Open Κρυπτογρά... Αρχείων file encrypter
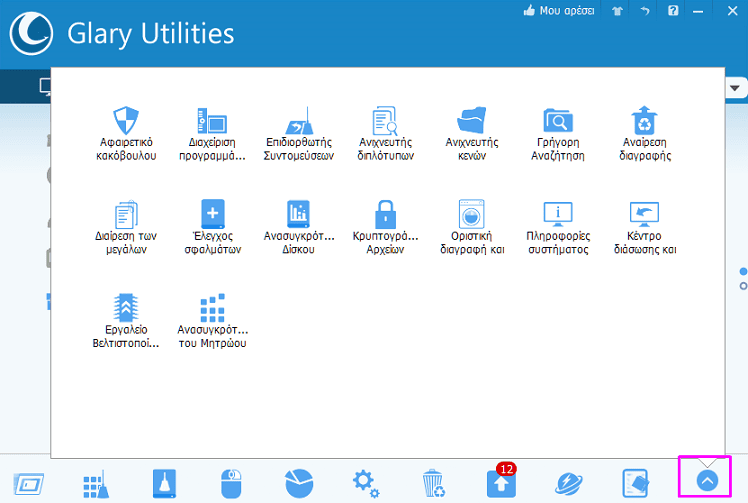748x503 pixels. click(385, 228)
